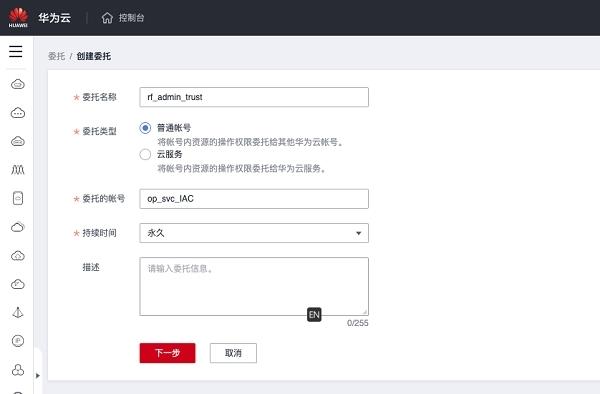Screen dimensions: 600x394
Task: Click the 创建委托 breadcrumb text
Action: pos(94,56)
